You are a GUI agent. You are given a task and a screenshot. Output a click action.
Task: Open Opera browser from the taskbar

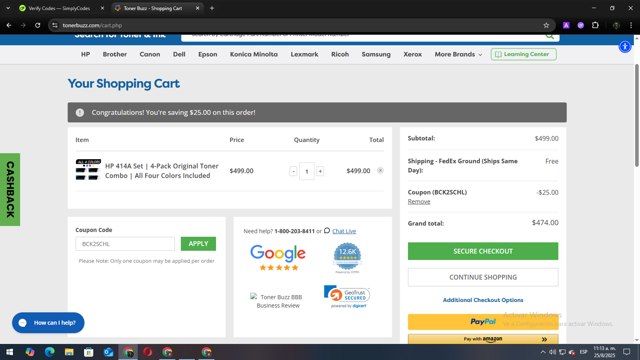[x=147, y=352]
